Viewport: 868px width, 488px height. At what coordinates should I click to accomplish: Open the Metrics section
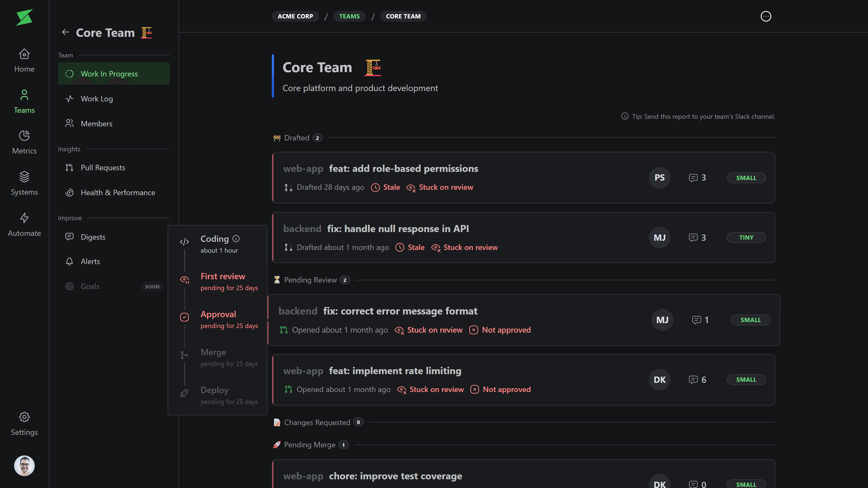pyautogui.click(x=24, y=142)
